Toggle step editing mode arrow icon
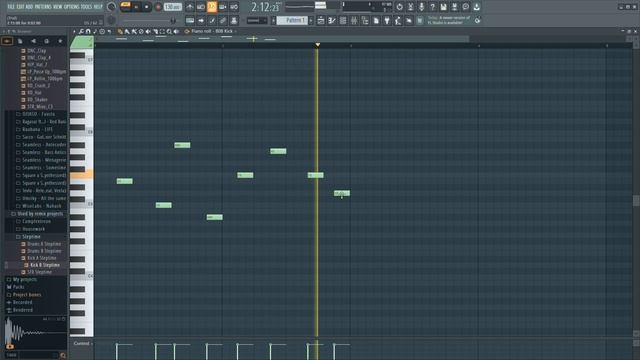This screenshot has height=360, width=640. 201,20
